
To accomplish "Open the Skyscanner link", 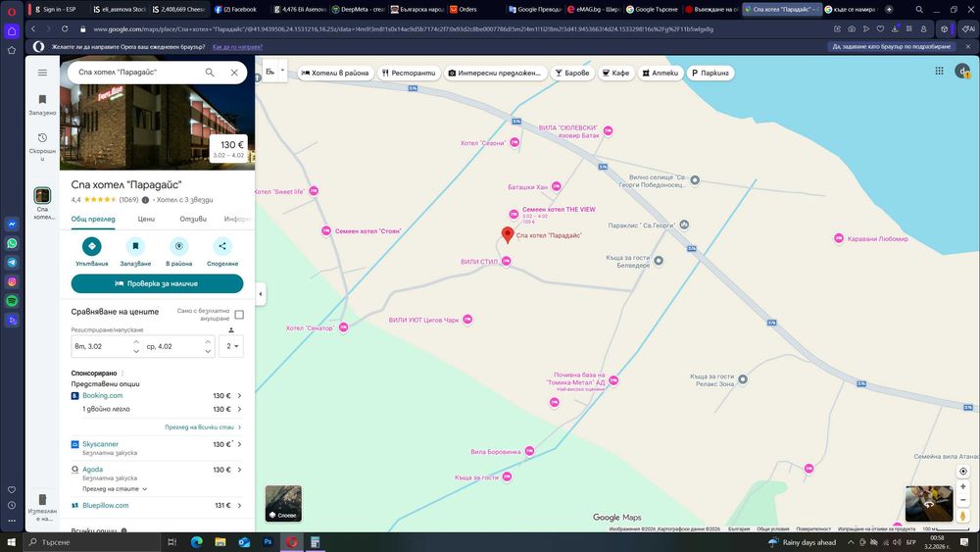I will point(100,444).
